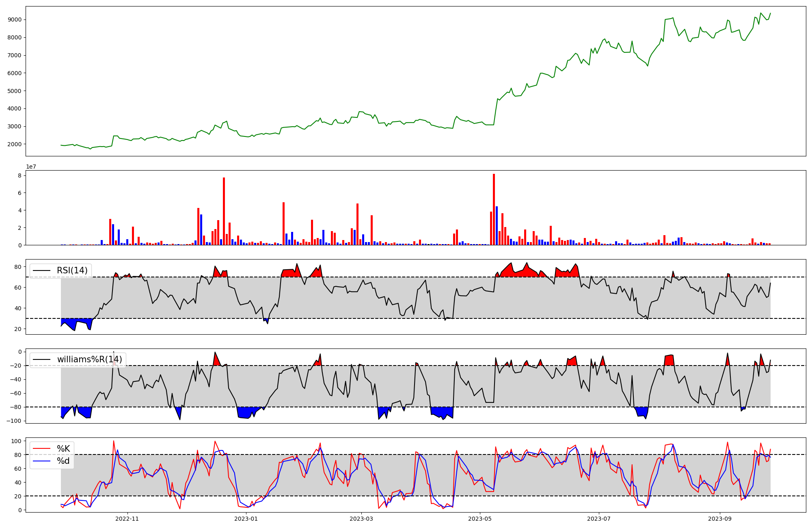The height and width of the screenshot is (528, 812).
Task: Click the tall red volume bar in mid-December 2022
Action: coord(224,211)
